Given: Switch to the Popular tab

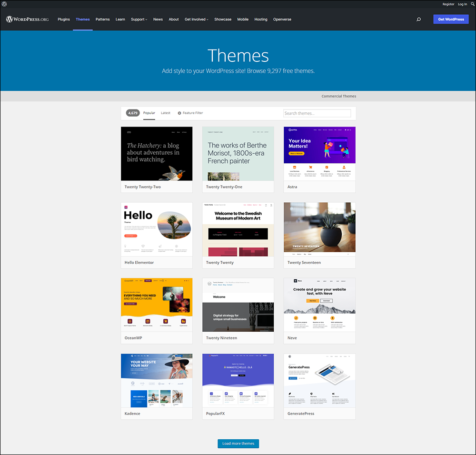Looking at the screenshot, I should (149, 113).
